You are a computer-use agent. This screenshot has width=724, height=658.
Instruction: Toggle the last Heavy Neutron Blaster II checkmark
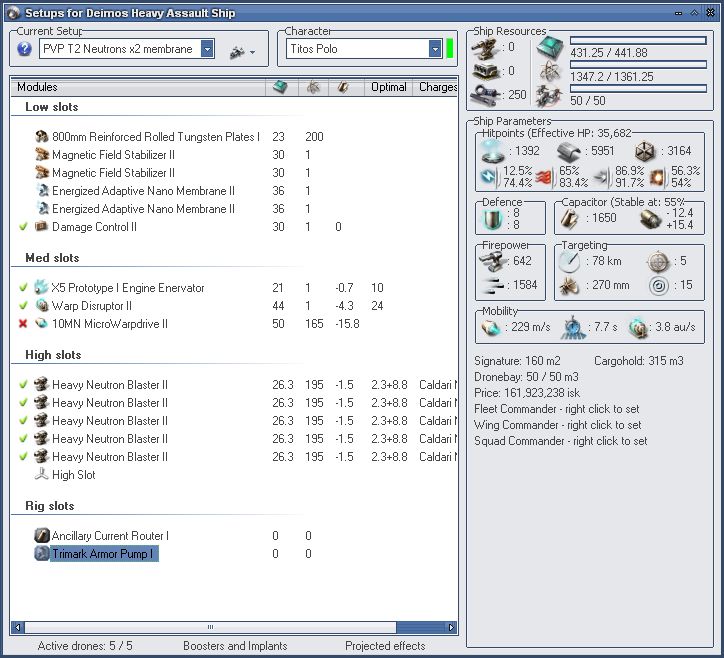[x=23, y=456]
